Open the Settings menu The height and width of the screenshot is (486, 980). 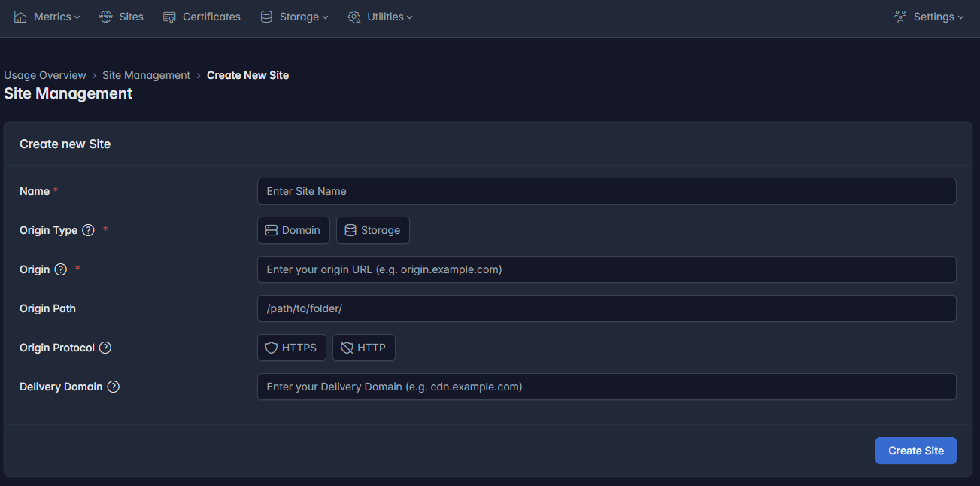(929, 17)
